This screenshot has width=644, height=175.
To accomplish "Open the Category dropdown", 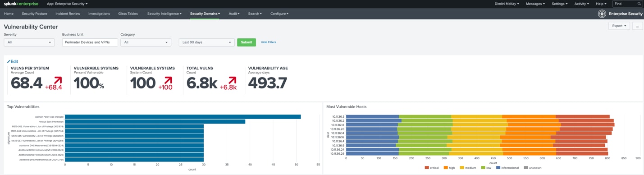I will 146,42.
